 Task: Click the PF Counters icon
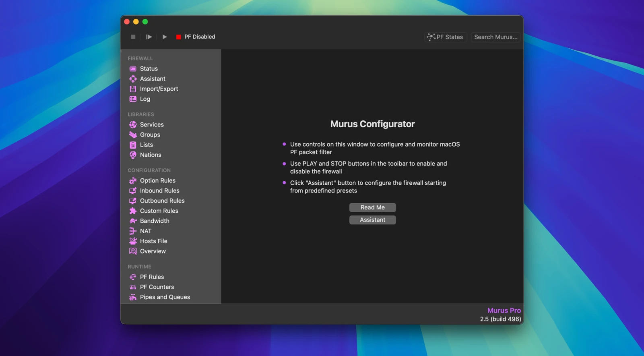[133, 287]
